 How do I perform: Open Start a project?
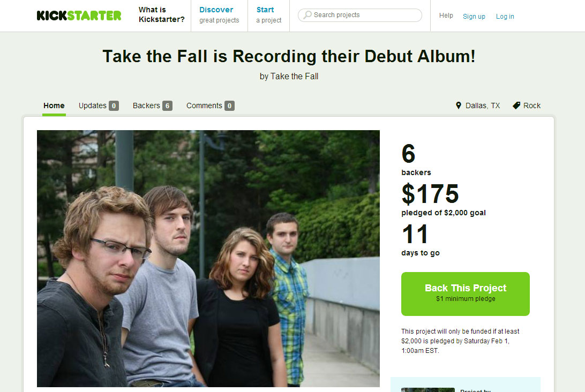tap(268, 15)
